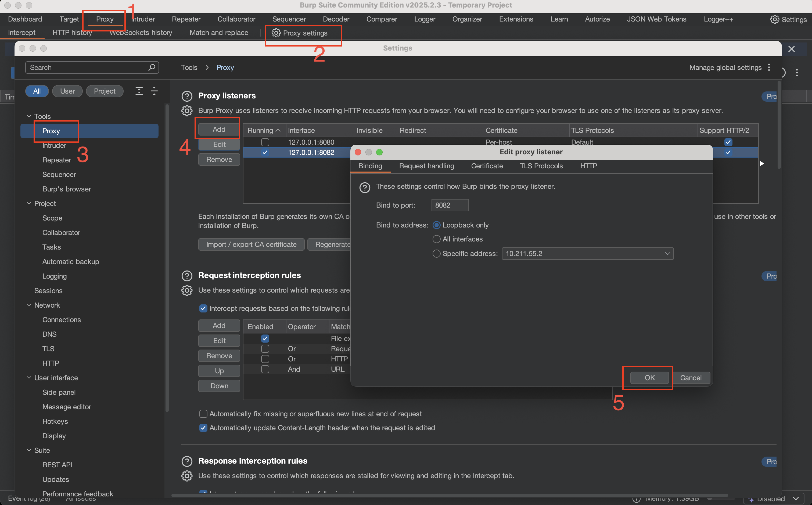The height and width of the screenshot is (505, 812).
Task: Collapse the Network tree section
Action: (29, 305)
